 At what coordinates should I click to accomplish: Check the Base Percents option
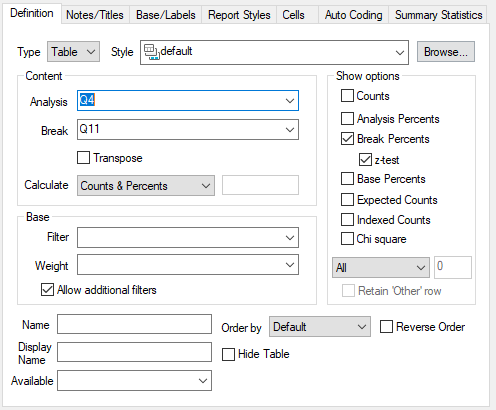347,179
